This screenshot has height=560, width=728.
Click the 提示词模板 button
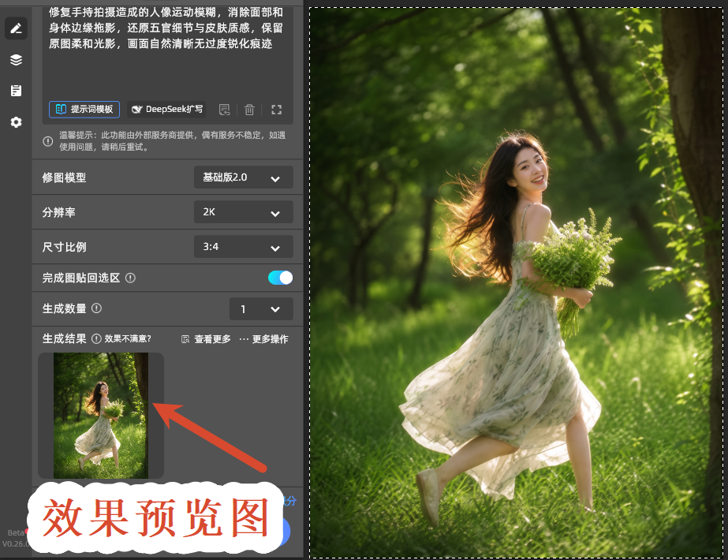coord(84,109)
